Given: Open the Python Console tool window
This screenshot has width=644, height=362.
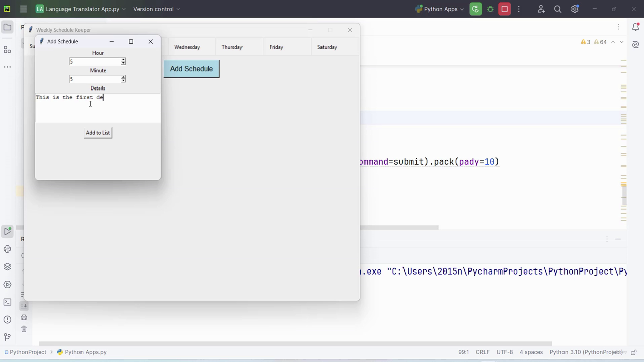Looking at the screenshot, I should [7, 249].
